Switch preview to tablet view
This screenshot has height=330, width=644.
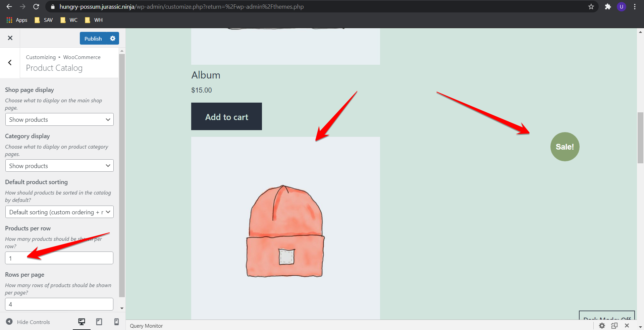[99, 322]
